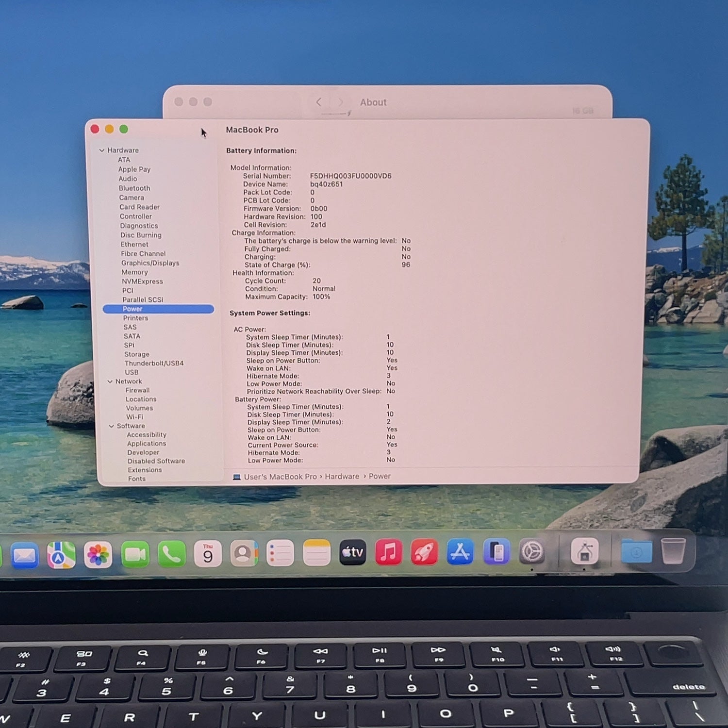Open the Phone app in Dock
The image size is (728, 728).
pyautogui.click(x=171, y=554)
